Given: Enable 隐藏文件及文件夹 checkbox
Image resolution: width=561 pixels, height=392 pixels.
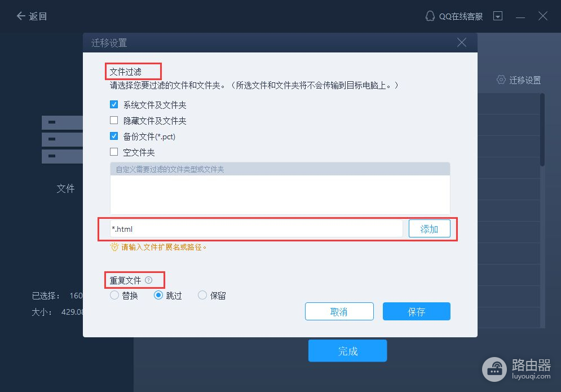Looking at the screenshot, I should coord(114,120).
